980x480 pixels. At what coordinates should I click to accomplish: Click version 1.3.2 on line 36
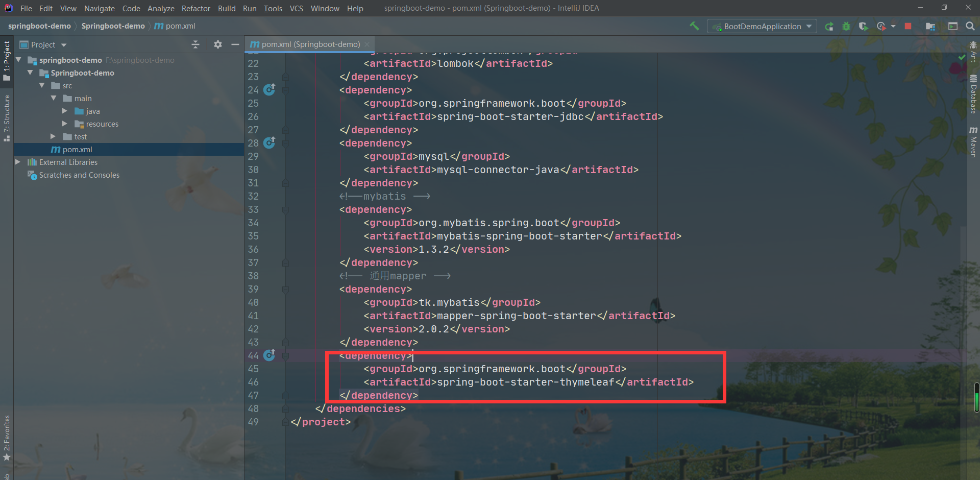pos(434,249)
